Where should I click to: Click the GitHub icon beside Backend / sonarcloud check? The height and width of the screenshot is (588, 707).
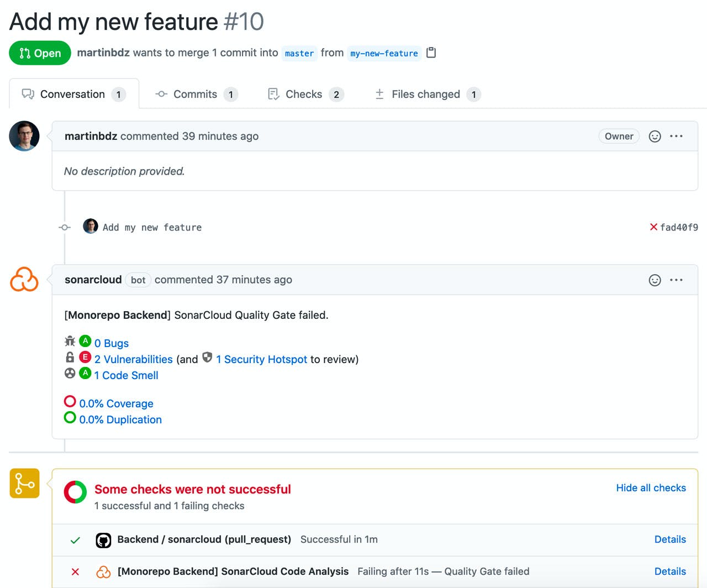point(103,540)
